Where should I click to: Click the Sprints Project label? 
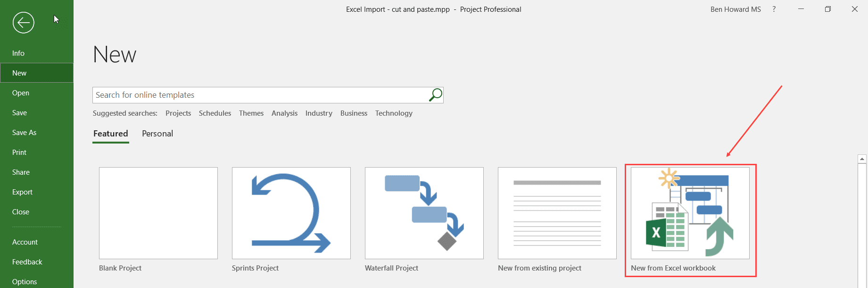pos(255,268)
